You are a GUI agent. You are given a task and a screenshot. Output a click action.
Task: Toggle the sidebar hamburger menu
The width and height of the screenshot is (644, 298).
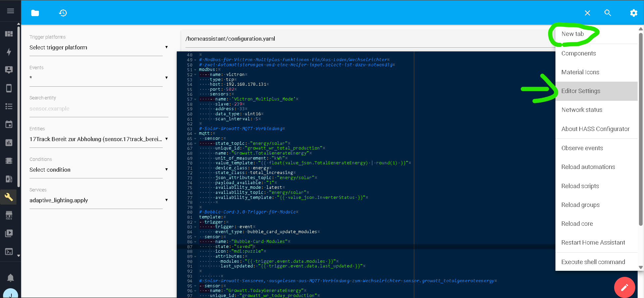click(x=10, y=11)
